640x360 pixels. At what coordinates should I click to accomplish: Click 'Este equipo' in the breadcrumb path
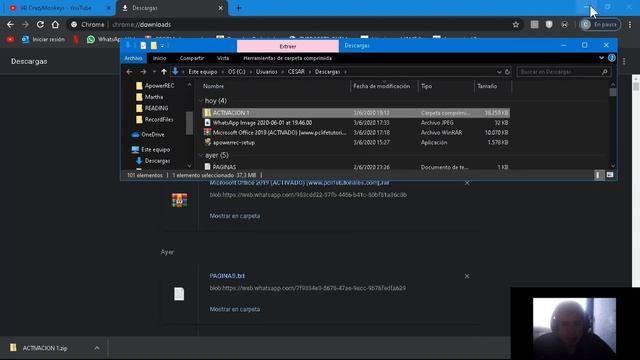pos(202,72)
